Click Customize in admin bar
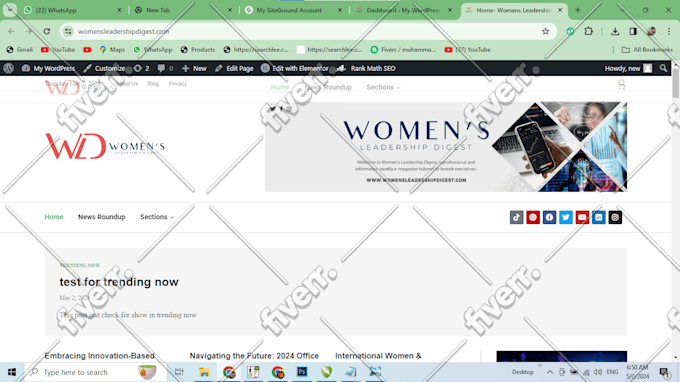The width and height of the screenshot is (680, 382). coord(105,68)
